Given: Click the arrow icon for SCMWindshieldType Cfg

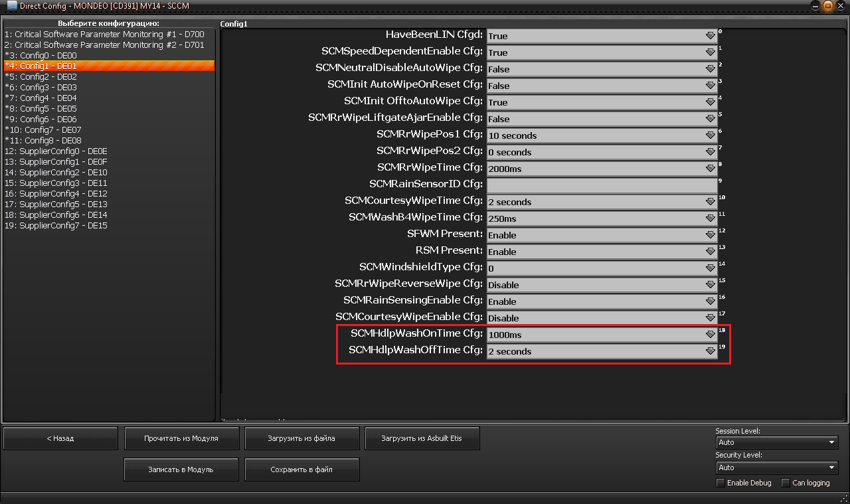Looking at the screenshot, I should (x=710, y=268).
